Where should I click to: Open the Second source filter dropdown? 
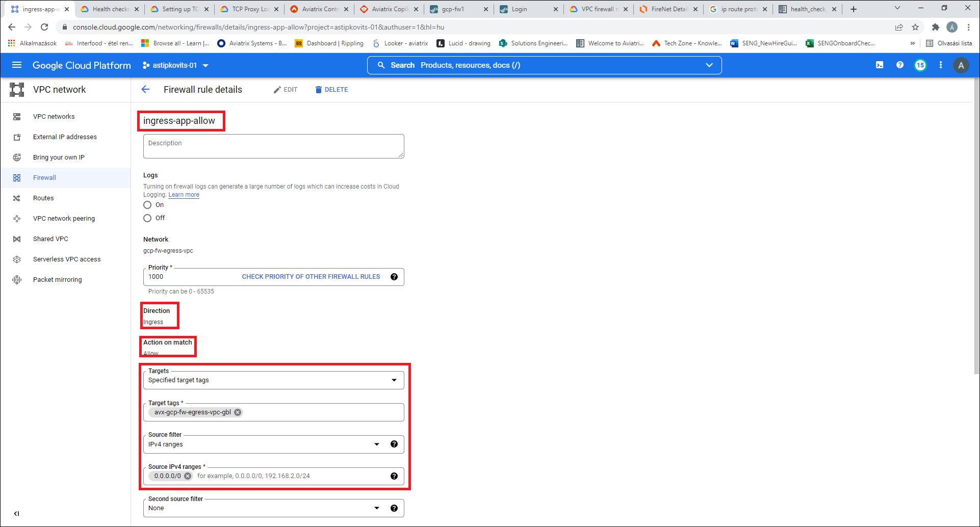click(376, 508)
